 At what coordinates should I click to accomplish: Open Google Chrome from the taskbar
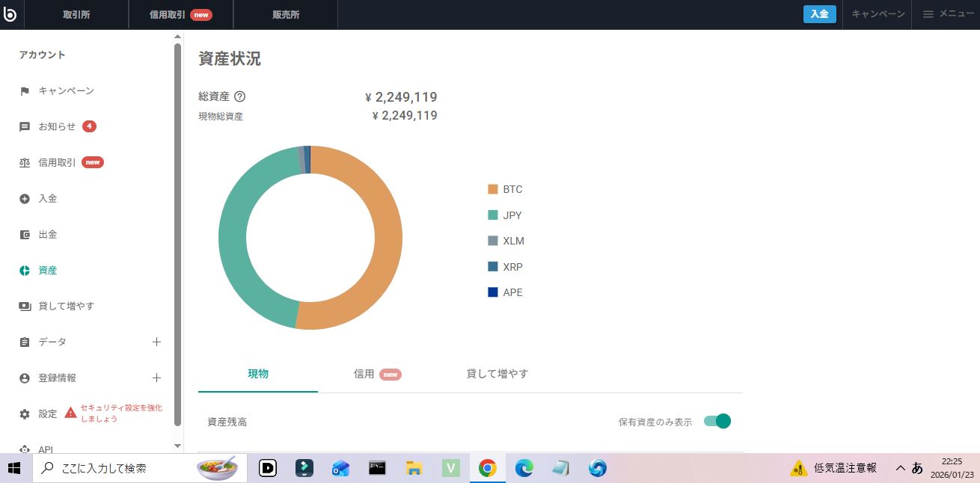tap(487, 468)
